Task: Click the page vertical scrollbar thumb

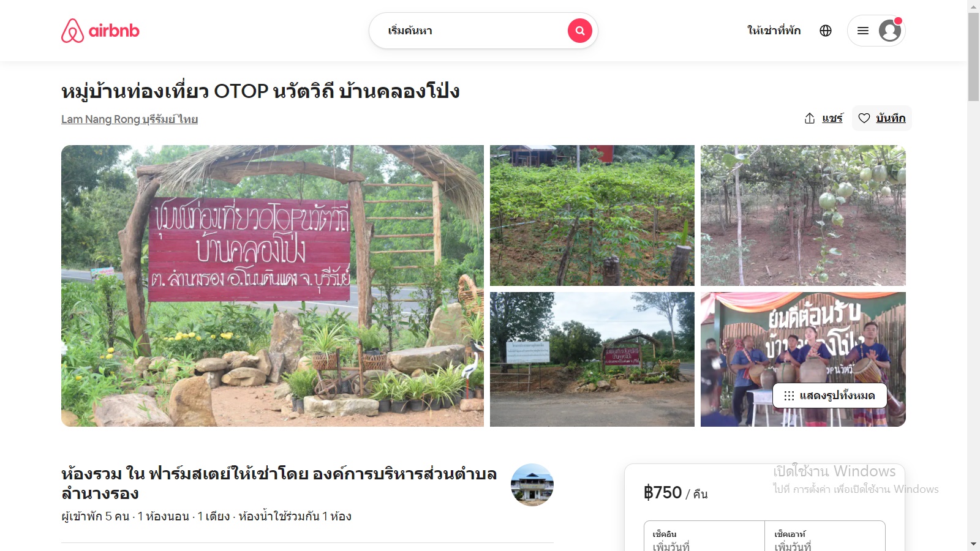Action: tap(973, 56)
